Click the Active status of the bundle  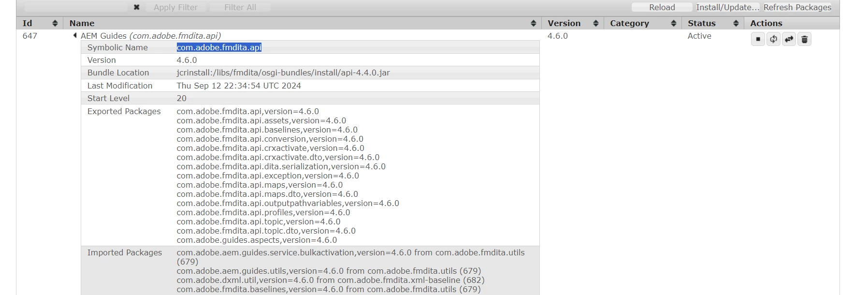699,36
